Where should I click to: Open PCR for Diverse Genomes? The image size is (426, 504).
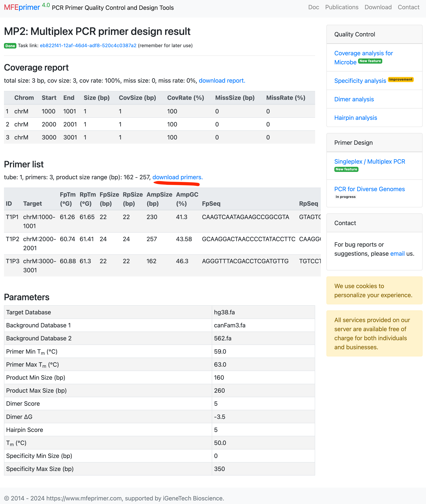pos(369,189)
